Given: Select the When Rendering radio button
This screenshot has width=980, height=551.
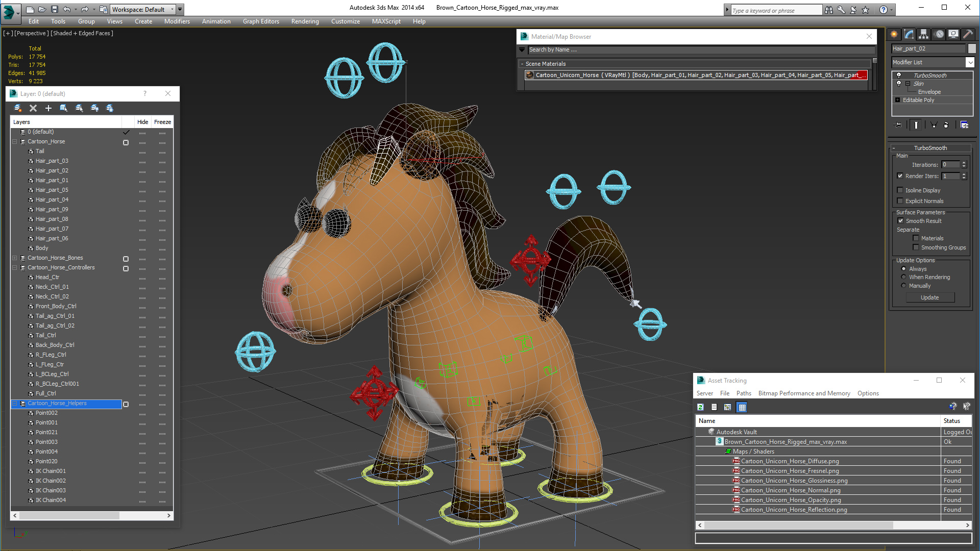Looking at the screenshot, I should 903,277.
